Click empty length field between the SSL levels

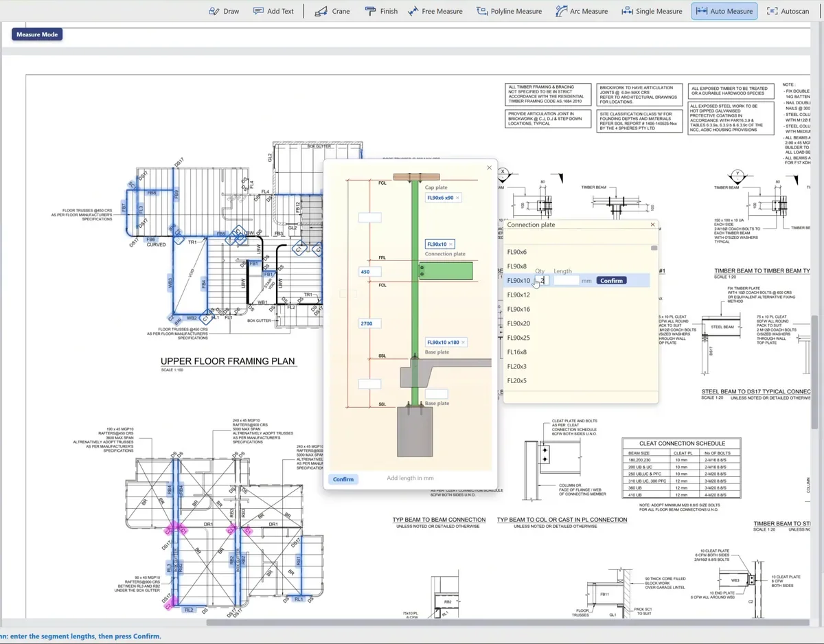click(369, 384)
